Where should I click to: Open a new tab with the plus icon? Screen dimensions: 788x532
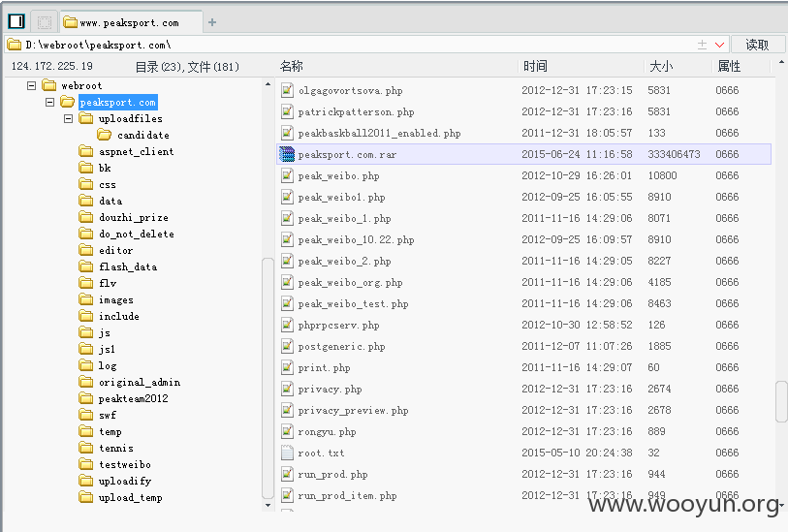pos(212,22)
